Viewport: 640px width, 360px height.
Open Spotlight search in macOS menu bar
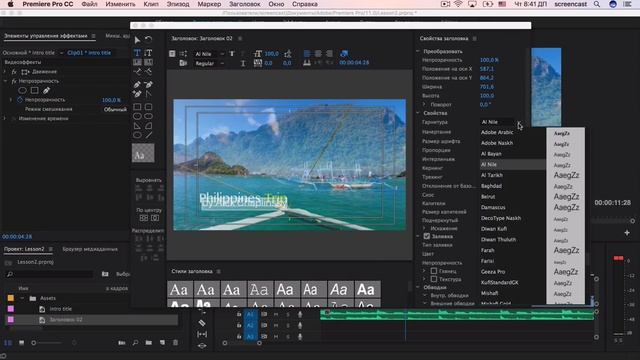[597, 4]
